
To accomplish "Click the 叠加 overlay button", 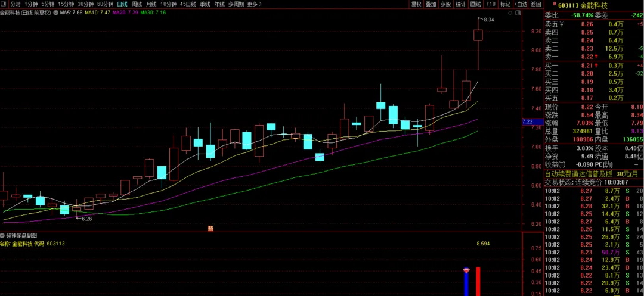I will (x=431, y=4).
